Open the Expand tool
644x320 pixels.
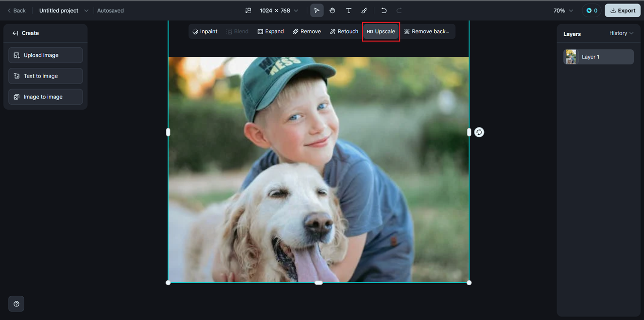point(271,31)
